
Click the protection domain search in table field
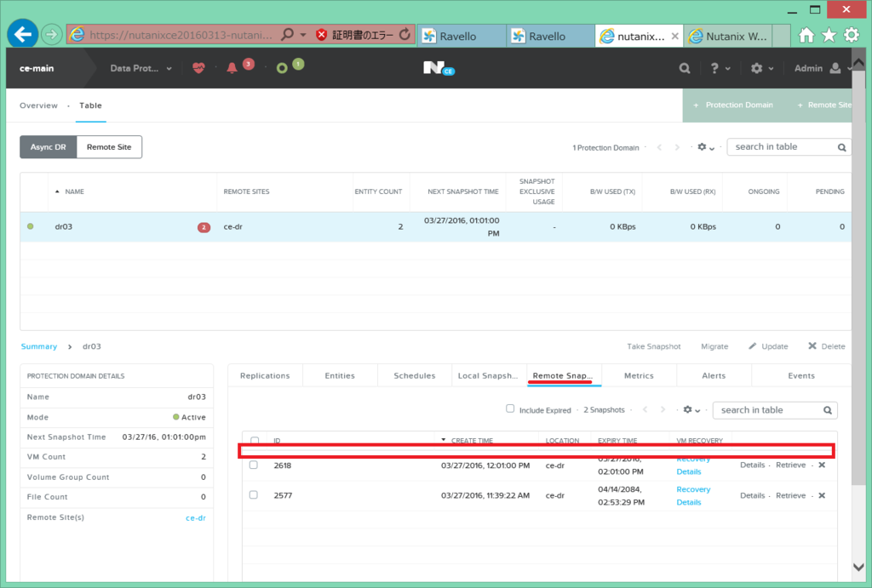[789, 146]
